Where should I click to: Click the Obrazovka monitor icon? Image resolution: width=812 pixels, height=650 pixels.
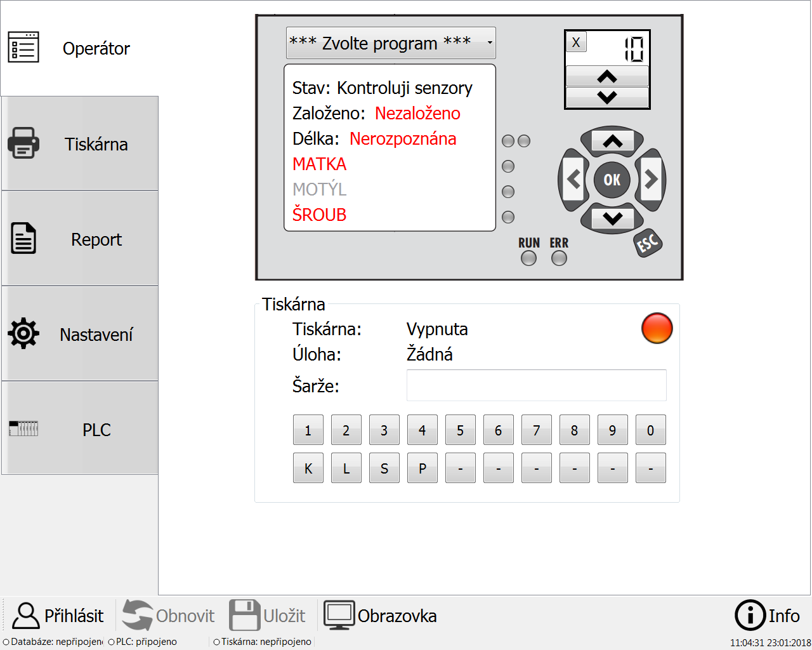tap(339, 616)
